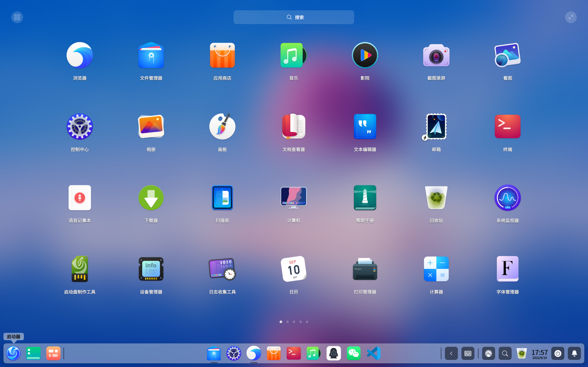Exit fullscreen launcher mode
This screenshot has width=588, height=367.
571,17
